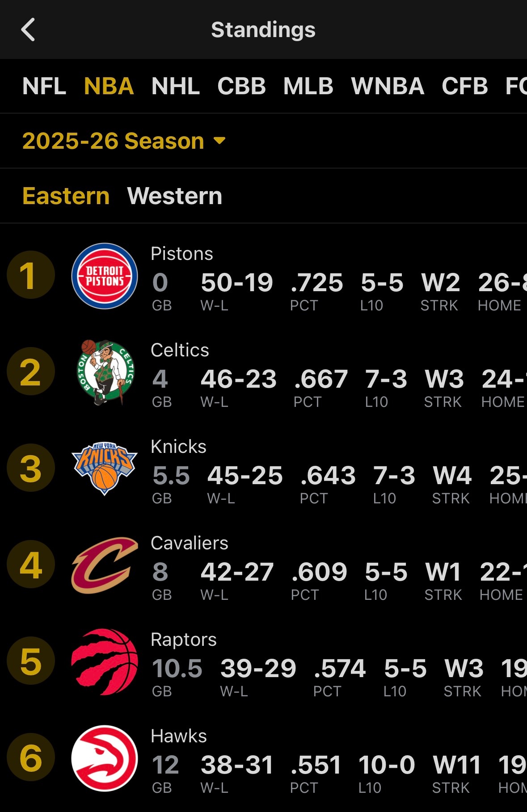Tap the back arrow icon
The image size is (527, 812).
click(28, 30)
